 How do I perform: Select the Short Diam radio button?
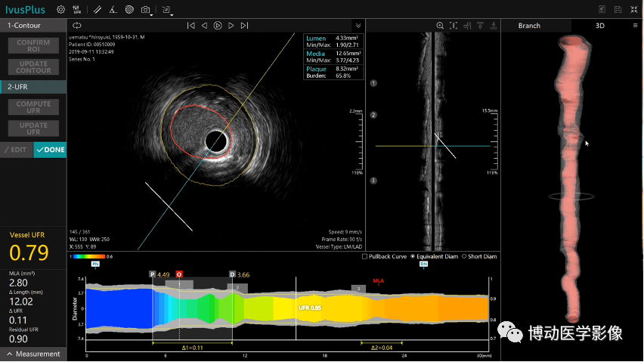coord(463,256)
